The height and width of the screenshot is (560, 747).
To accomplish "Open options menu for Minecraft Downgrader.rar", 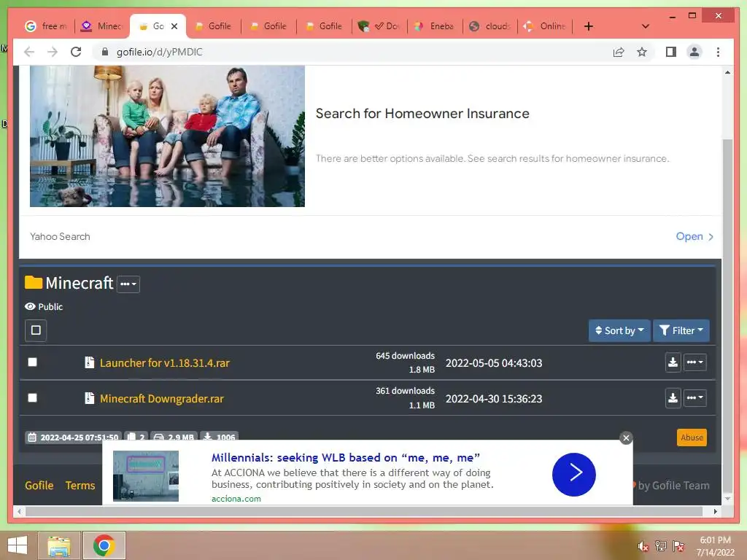I will point(694,398).
